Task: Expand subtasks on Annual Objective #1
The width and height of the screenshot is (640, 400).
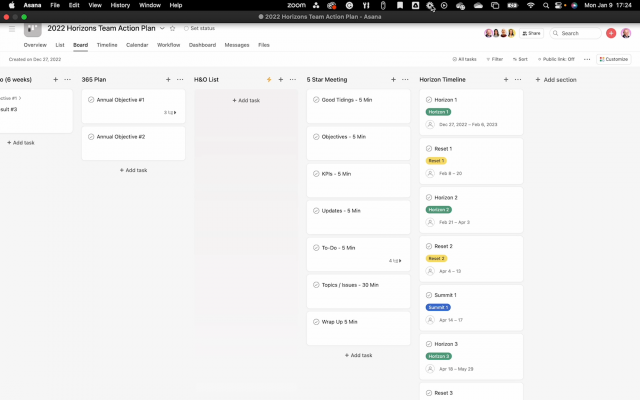Action: (170, 113)
